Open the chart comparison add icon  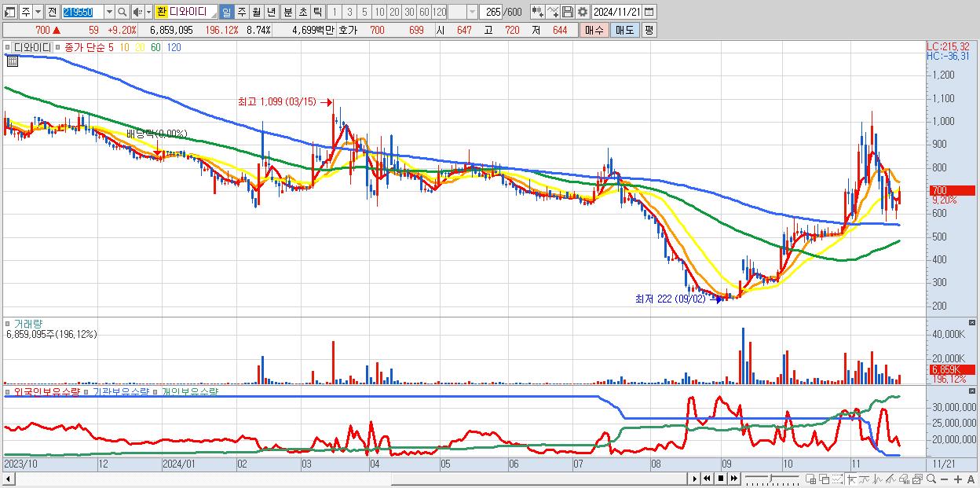(537, 12)
